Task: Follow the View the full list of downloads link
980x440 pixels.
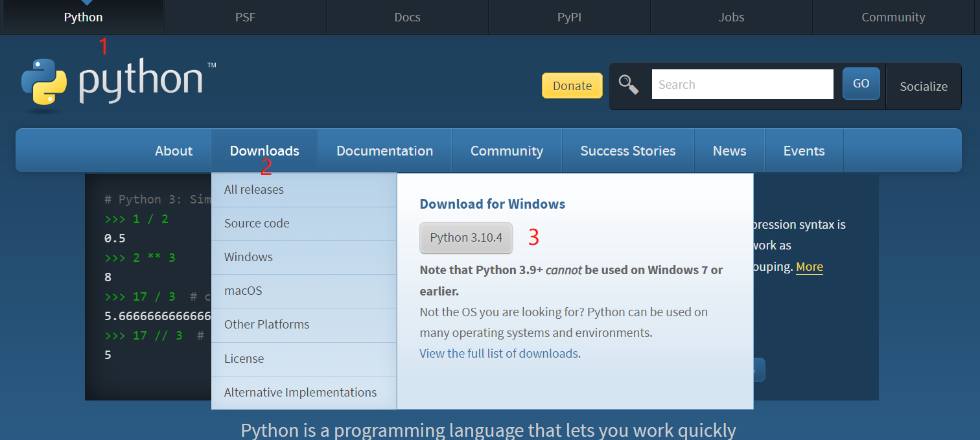Action: point(498,354)
